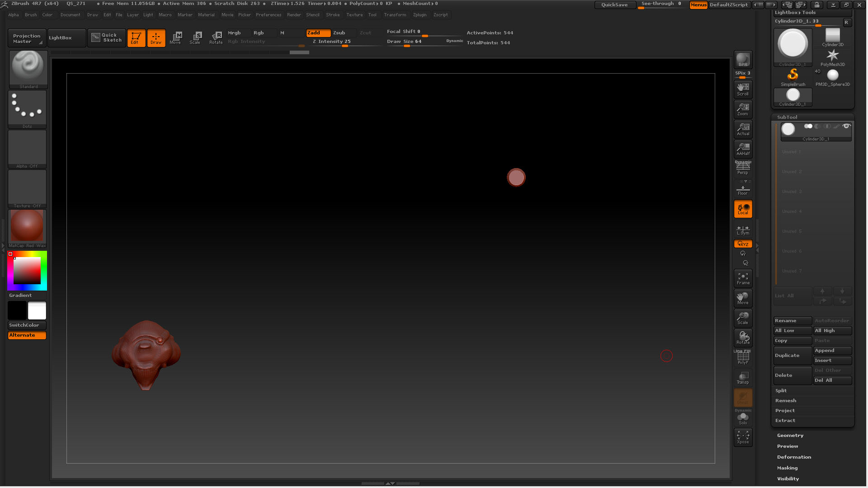Enable Zadd mode
The height and width of the screenshot is (488, 868).
pyautogui.click(x=318, y=33)
